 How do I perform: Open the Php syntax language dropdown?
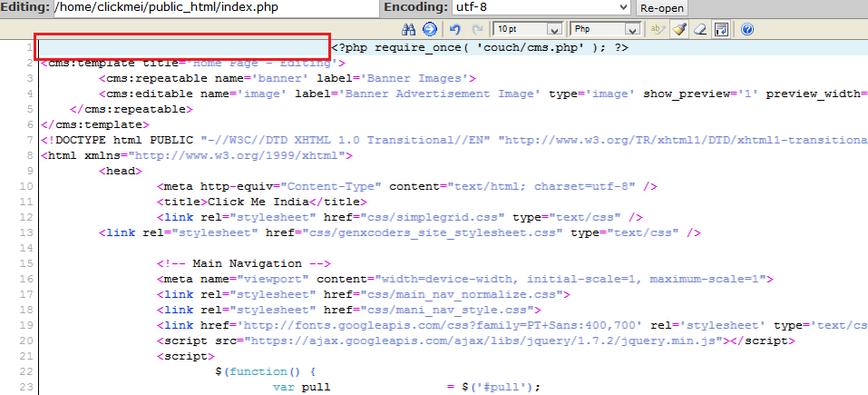coord(606,29)
